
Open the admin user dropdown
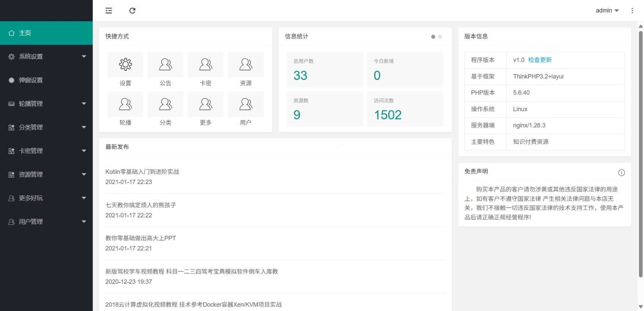(x=607, y=11)
